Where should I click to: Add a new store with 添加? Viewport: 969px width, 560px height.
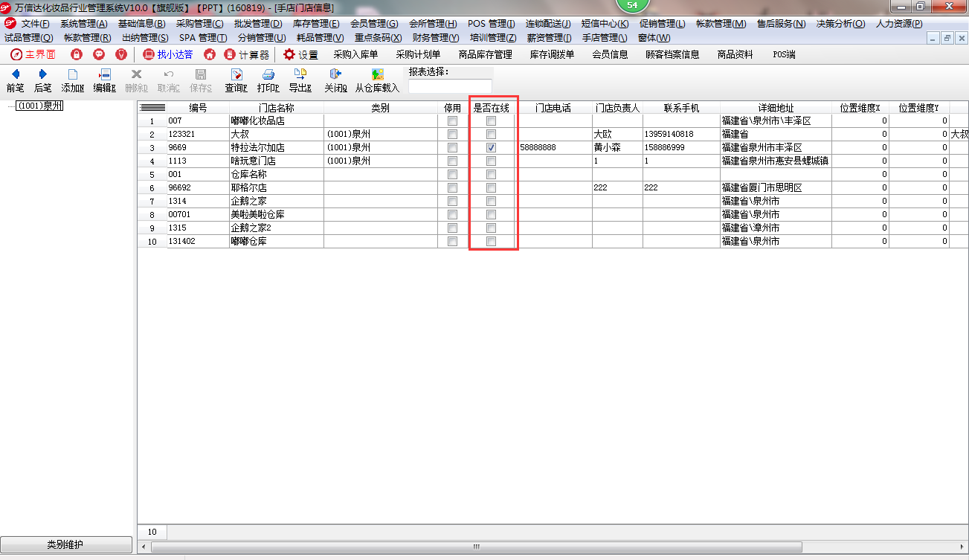(x=72, y=81)
